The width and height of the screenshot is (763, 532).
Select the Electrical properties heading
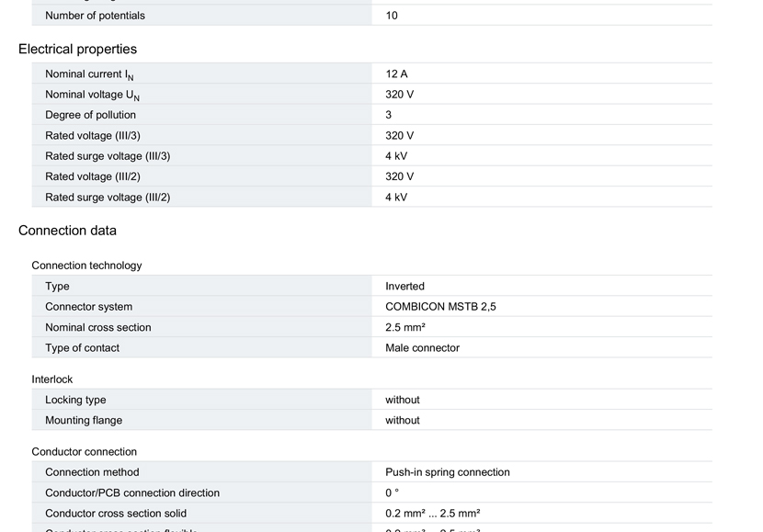pyautogui.click(x=77, y=49)
